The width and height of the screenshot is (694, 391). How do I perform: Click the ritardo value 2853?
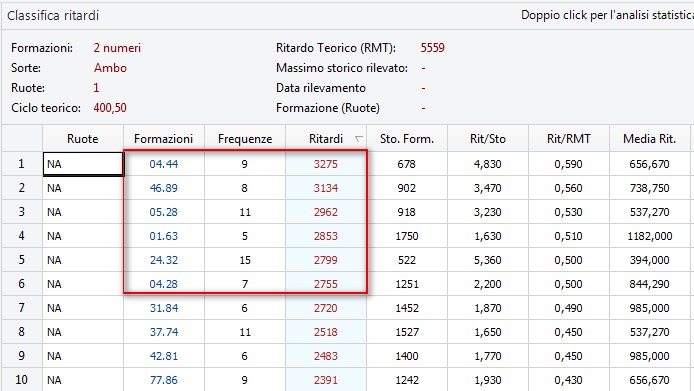[x=326, y=236]
